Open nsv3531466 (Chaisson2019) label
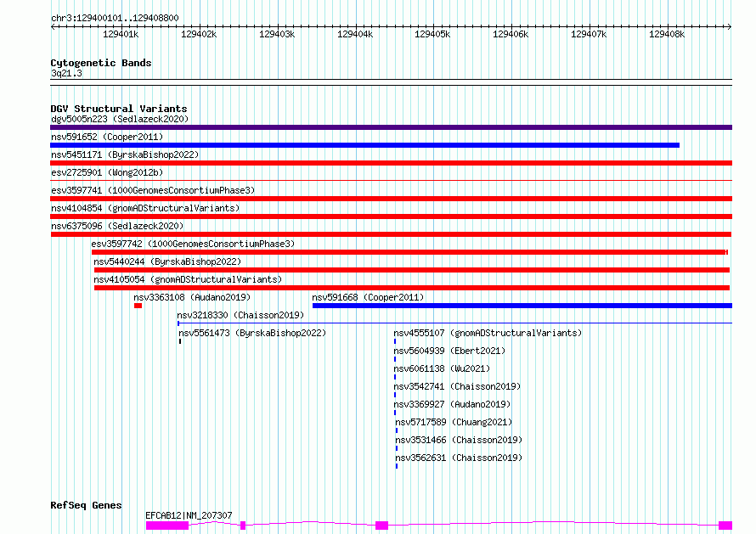The height and width of the screenshot is (534, 756). 459,440
